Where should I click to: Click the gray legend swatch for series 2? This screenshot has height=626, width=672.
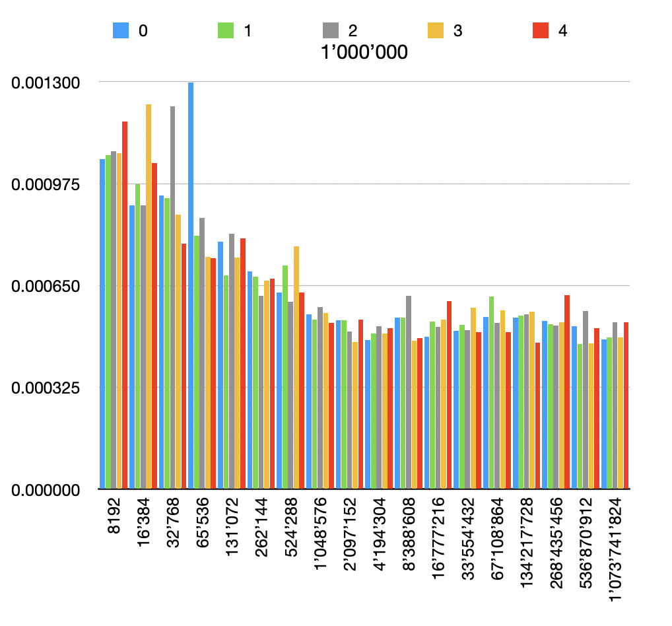[331, 30]
